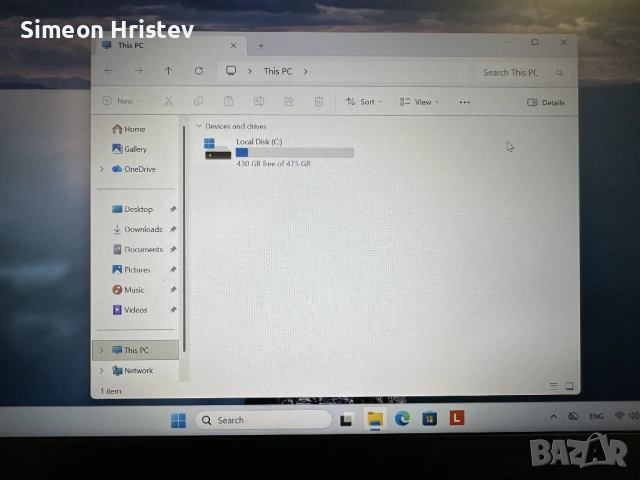Click the Refresh icon in the address bar
The image size is (640, 480).
199,71
